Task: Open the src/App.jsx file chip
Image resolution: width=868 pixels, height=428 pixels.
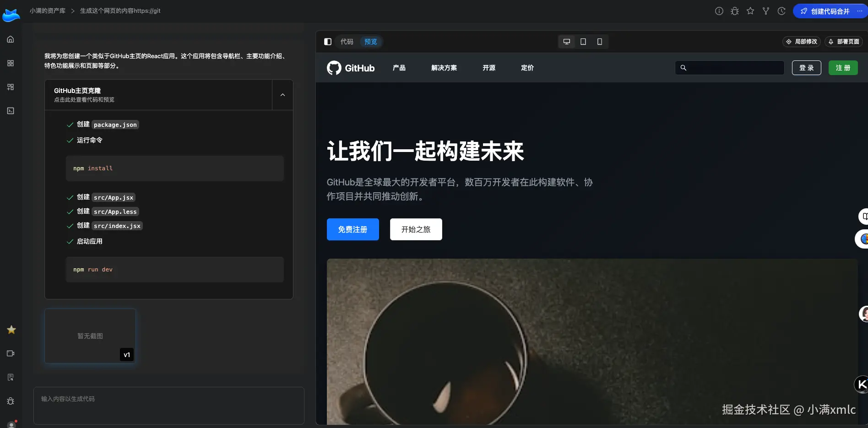Action: [114, 197]
